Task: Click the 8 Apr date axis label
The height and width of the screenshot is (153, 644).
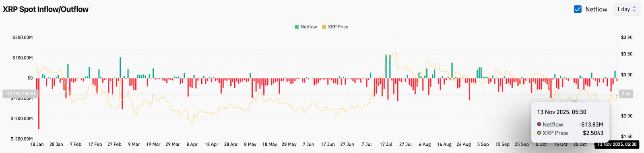Action: tap(192, 144)
